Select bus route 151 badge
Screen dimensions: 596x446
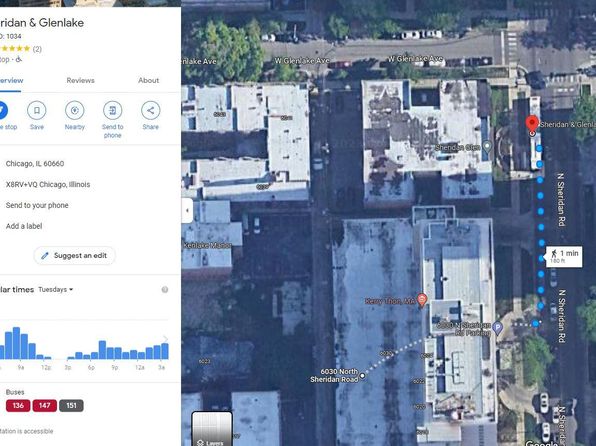tap(71, 406)
